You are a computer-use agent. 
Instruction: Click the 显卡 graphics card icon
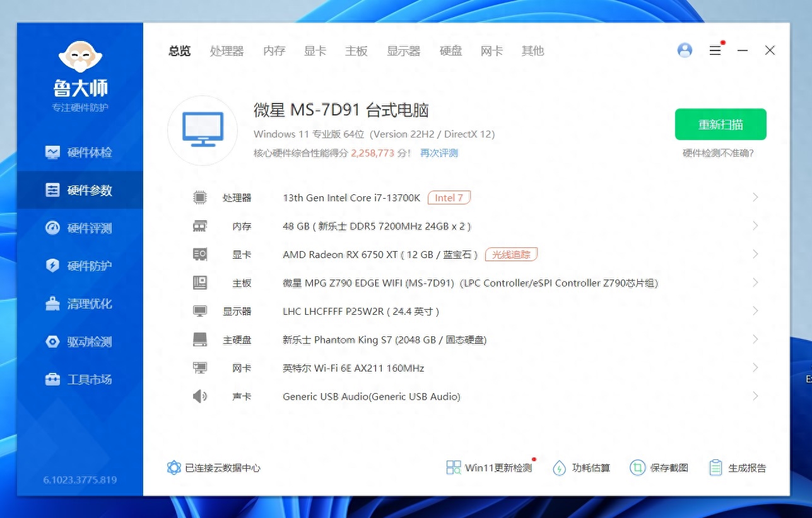[200, 254]
